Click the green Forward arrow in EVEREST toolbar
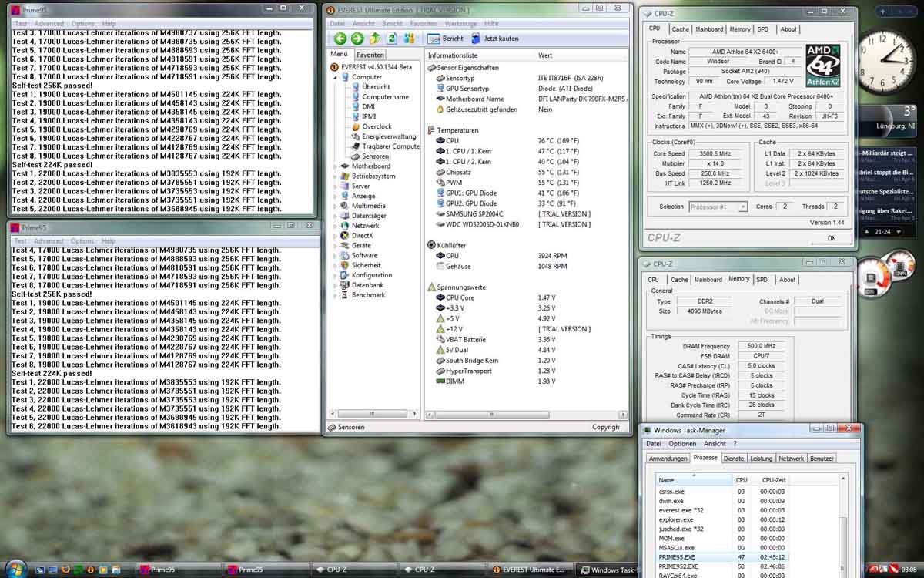This screenshot has height=578, width=924. click(x=357, y=39)
